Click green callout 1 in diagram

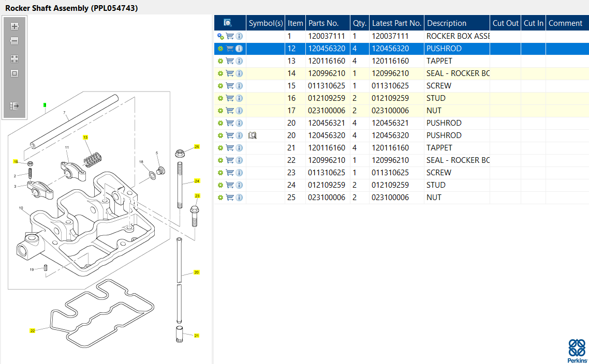pyautogui.click(x=45, y=105)
